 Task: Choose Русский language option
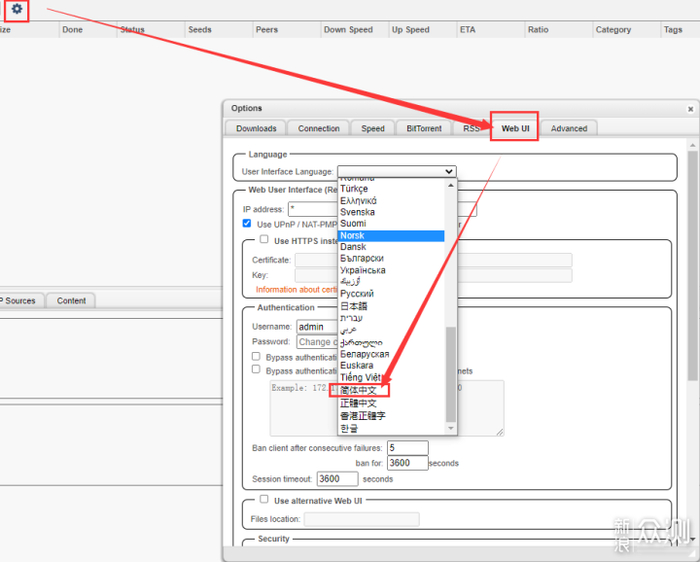point(392,294)
